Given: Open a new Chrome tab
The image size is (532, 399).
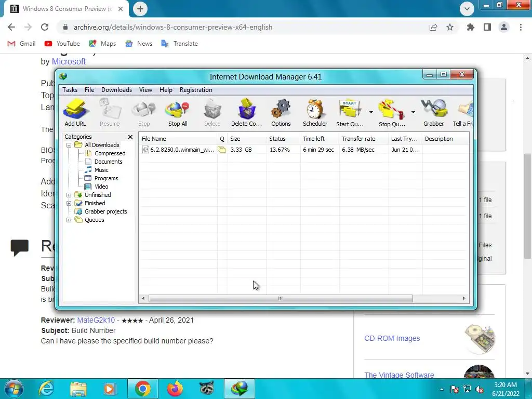Looking at the screenshot, I should point(140,9).
